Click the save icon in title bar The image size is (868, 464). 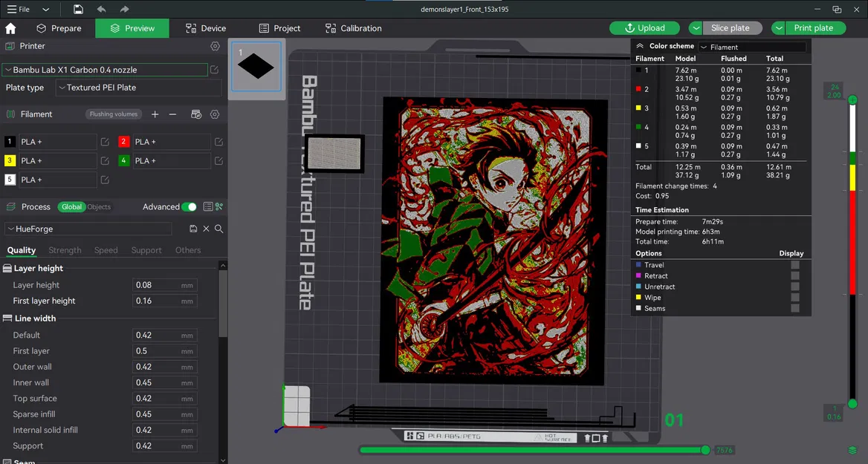[x=79, y=9]
